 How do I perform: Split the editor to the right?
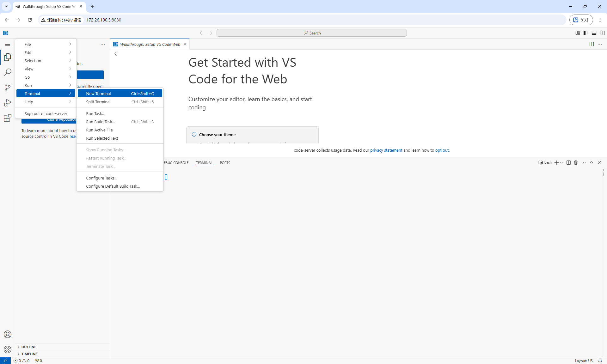[592, 44]
